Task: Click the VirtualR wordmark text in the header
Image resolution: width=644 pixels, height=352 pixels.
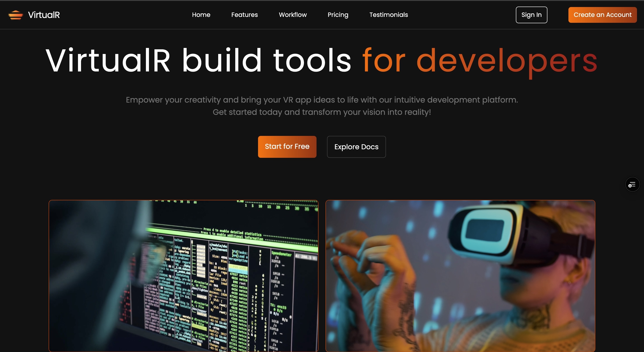Action: coord(44,15)
